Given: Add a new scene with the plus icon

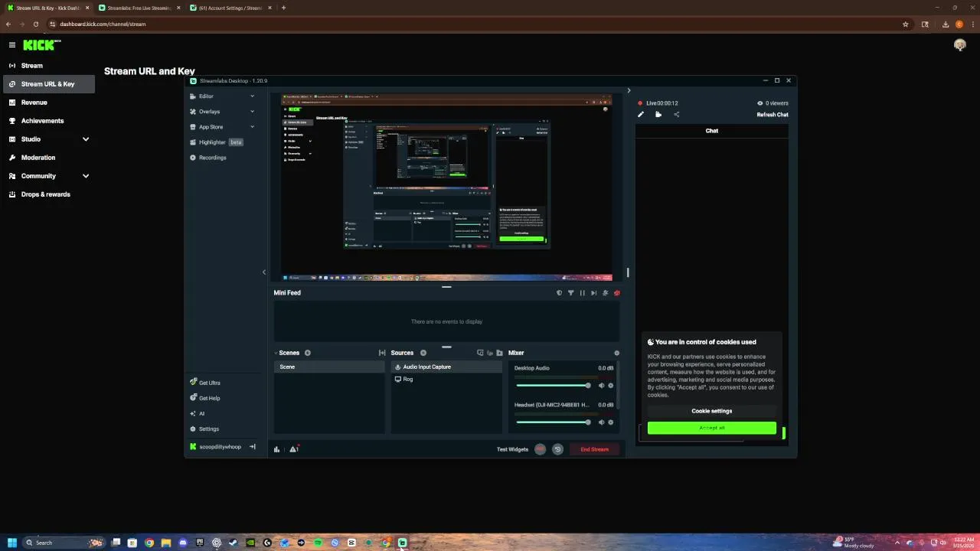Looking at the screenshot, I should pos(308,353).
